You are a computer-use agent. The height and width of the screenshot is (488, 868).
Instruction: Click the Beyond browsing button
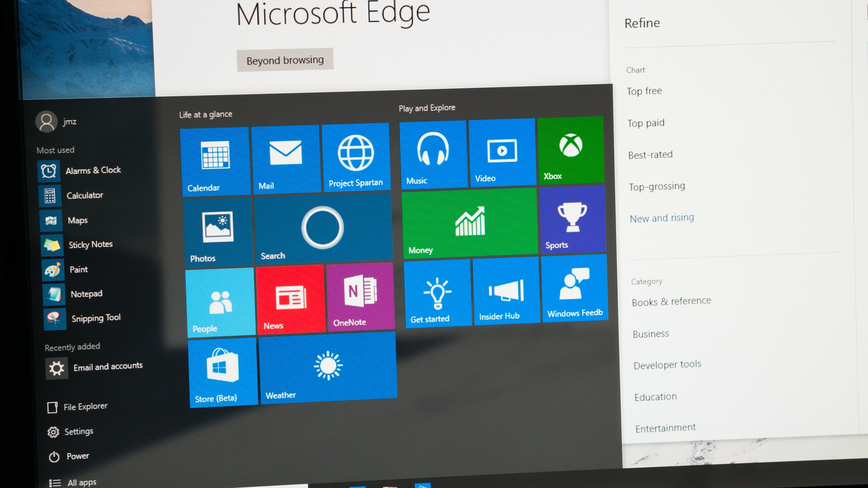pos(285,60)
